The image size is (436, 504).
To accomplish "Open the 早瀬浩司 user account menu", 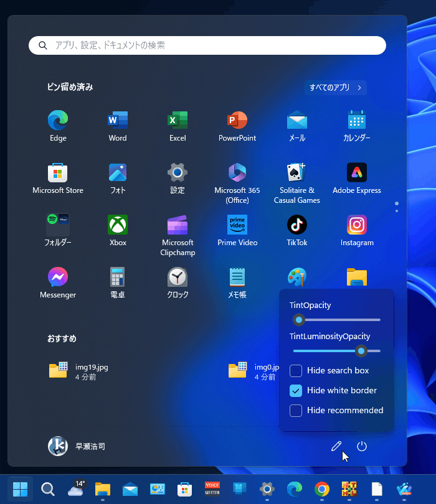I will 77,446.
